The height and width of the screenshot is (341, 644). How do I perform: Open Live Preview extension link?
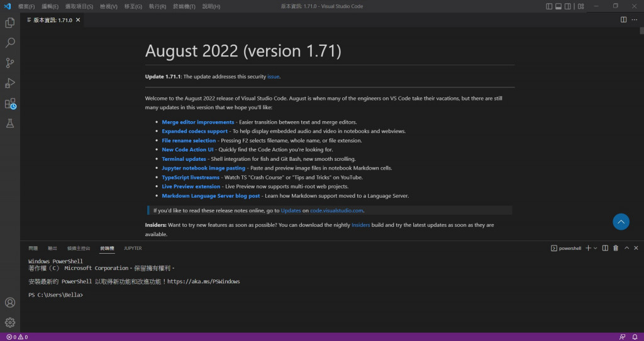191,187
